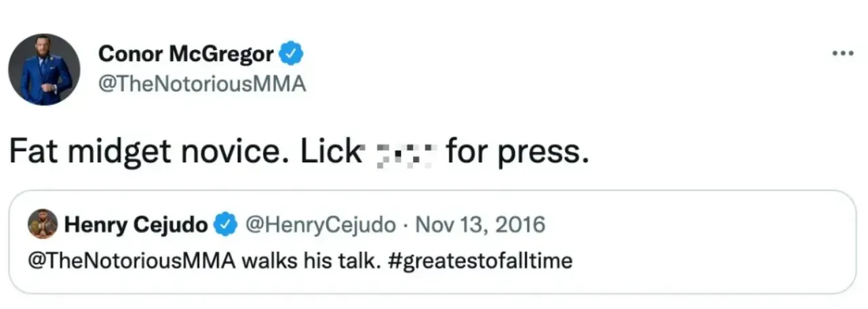Open Conor McGregor's profile picture
This screenshot has height=309, width=868.
pos(43,69)
